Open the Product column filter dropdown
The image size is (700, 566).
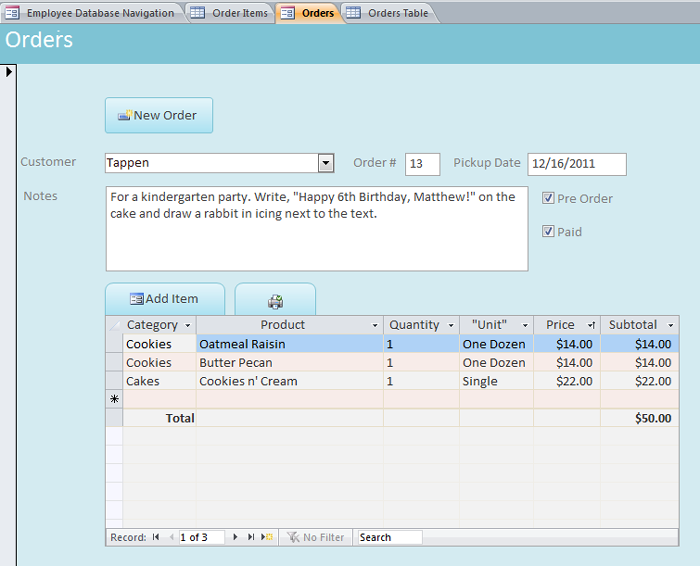(x=375, y=325)
